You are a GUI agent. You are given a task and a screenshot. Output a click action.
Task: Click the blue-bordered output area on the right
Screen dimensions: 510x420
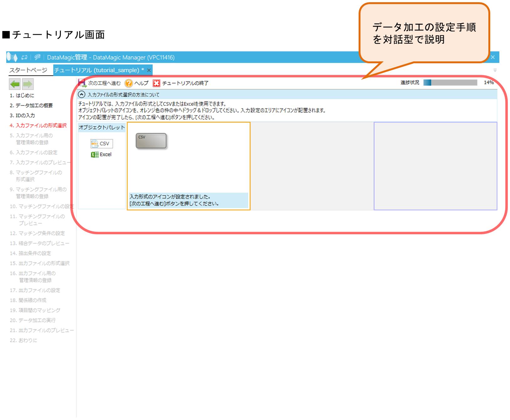tap(435, 166)
